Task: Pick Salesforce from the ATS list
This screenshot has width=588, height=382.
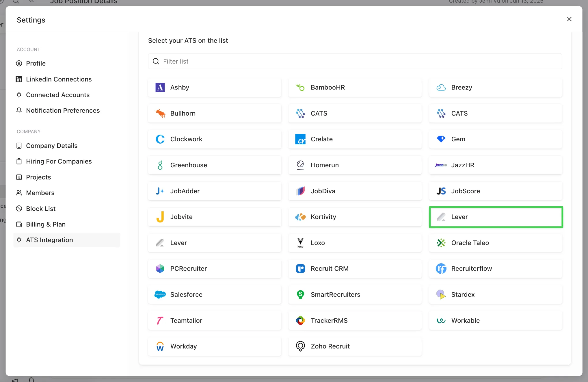Action: (x=215, y=294)
